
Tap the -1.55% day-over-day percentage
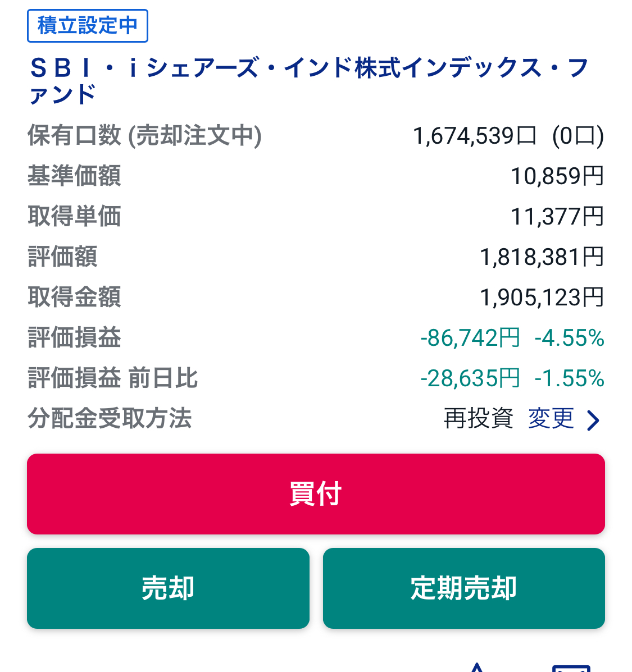[x=569, y=378]
